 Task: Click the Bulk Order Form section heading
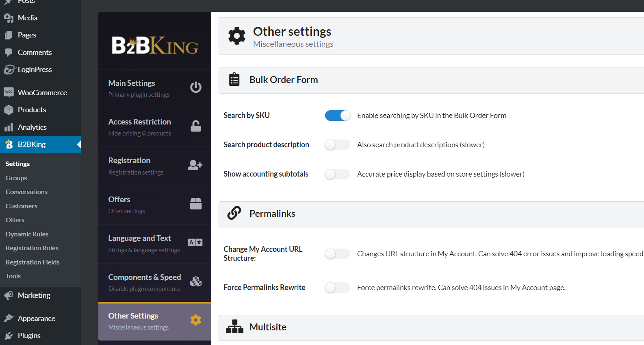(284, 80)
